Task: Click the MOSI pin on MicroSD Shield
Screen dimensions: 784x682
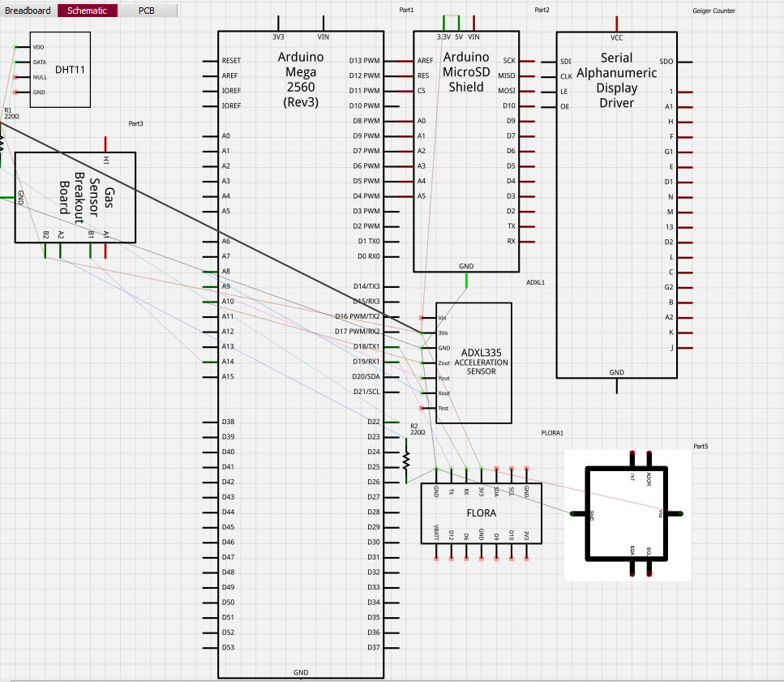Action: tap(527, 91)
